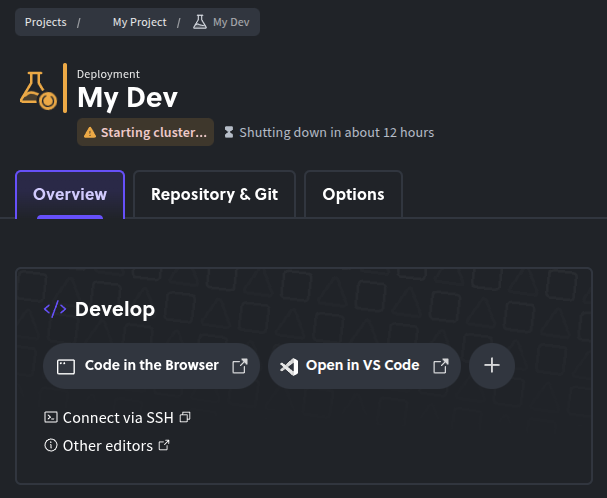Click the Open in VS Code button

click(x=364, y=366)
